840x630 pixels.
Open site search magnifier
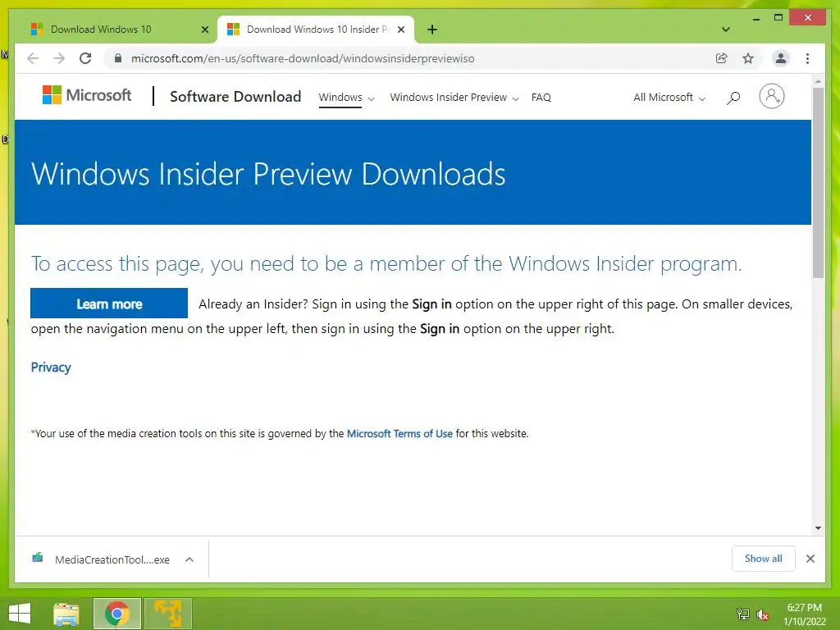733,98
